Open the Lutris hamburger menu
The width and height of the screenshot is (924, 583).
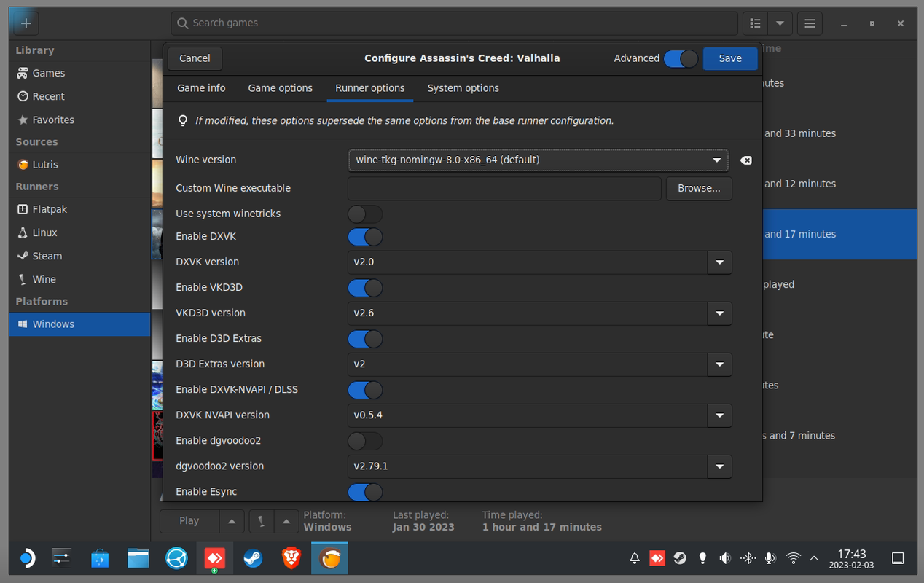(x=810, y=23)
